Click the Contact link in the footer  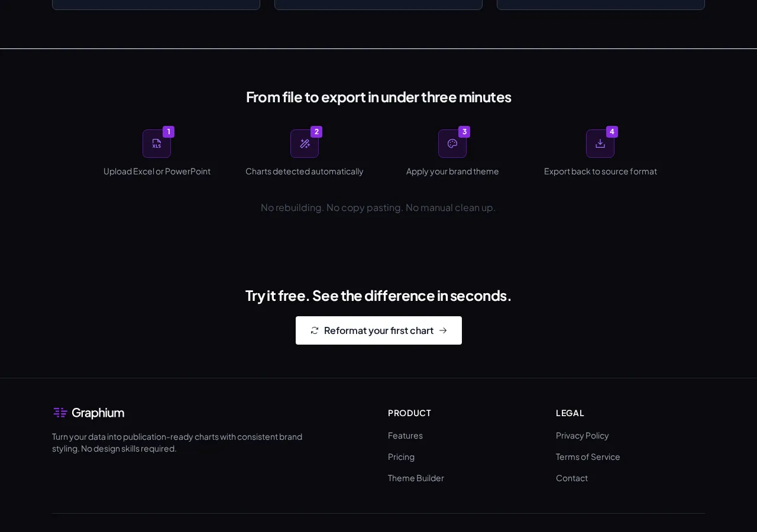pos(571,478)
